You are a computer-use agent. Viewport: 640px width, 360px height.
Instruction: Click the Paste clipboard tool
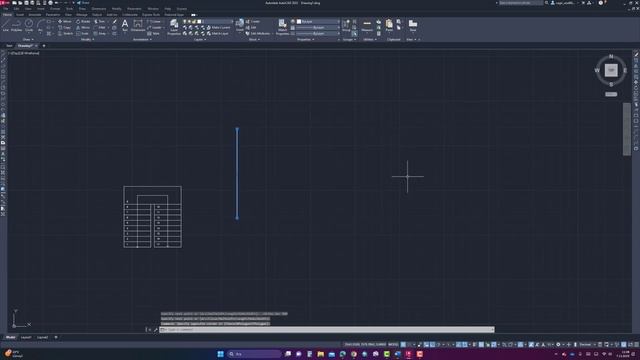pyautogui.click(x=389, y=25)
